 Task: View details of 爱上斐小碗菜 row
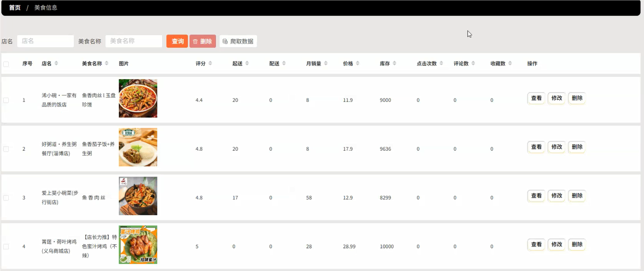(x=536, y=196)
